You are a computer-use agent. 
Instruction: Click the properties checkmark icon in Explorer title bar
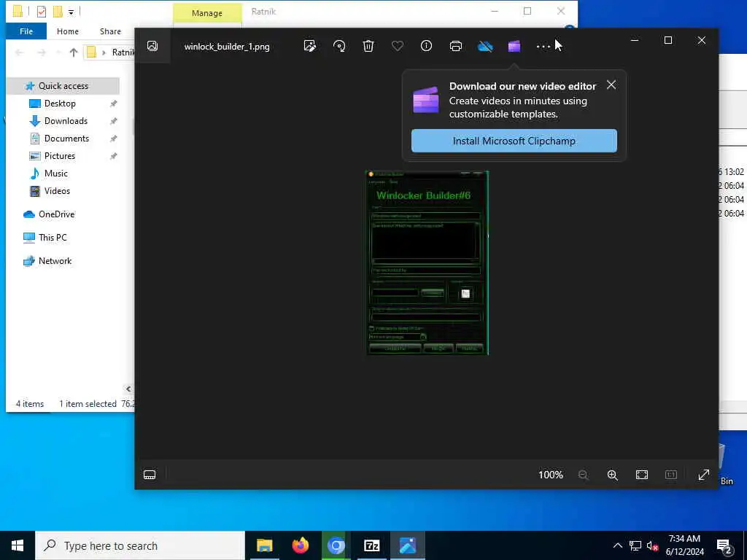pos(42,12)
